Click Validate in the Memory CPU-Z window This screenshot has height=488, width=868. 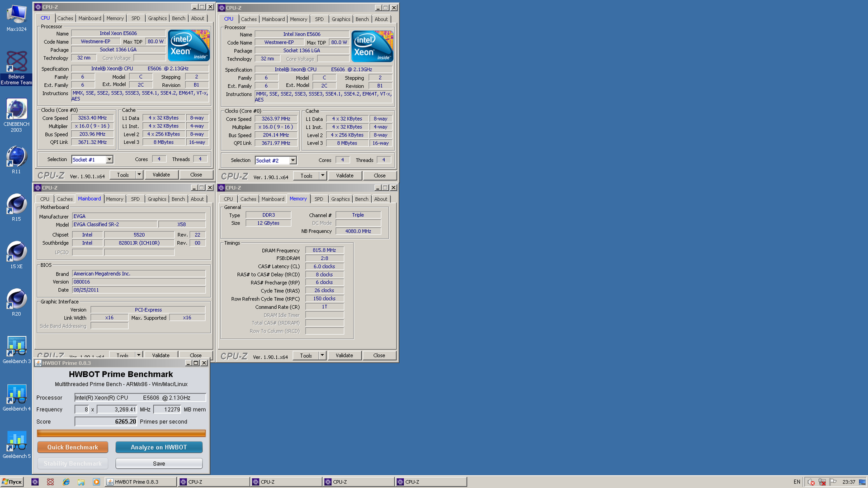[x=344, y=356]
